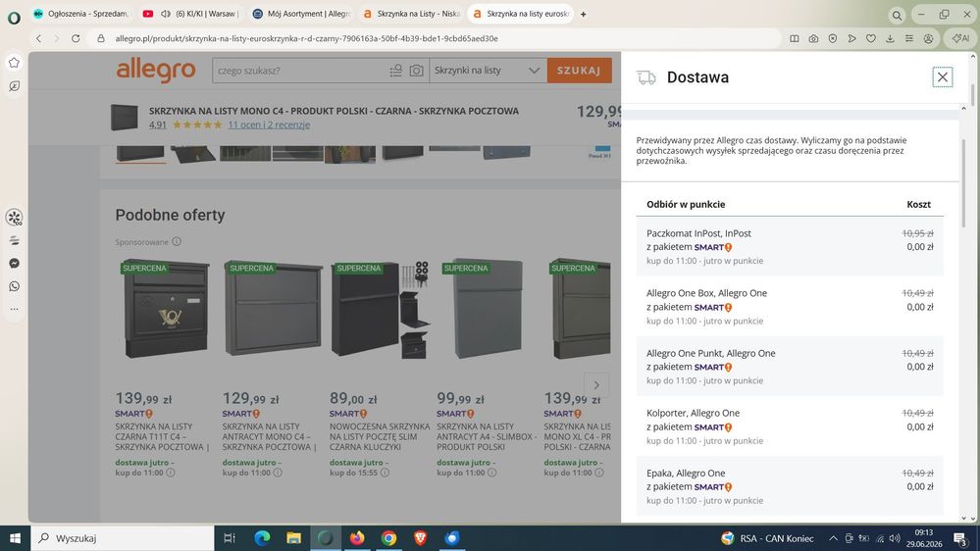Open the 139,99 zł T11T C4 mailbox offer image
Image resolution: width=980 pixels, height=551 pixels.
coord(165,309)
